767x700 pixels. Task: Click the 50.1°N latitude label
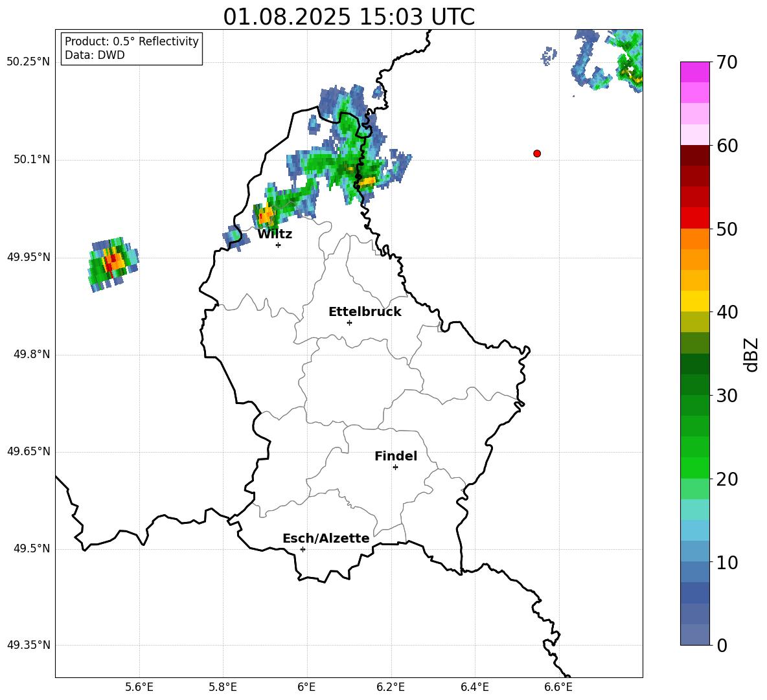pos(32,159)
